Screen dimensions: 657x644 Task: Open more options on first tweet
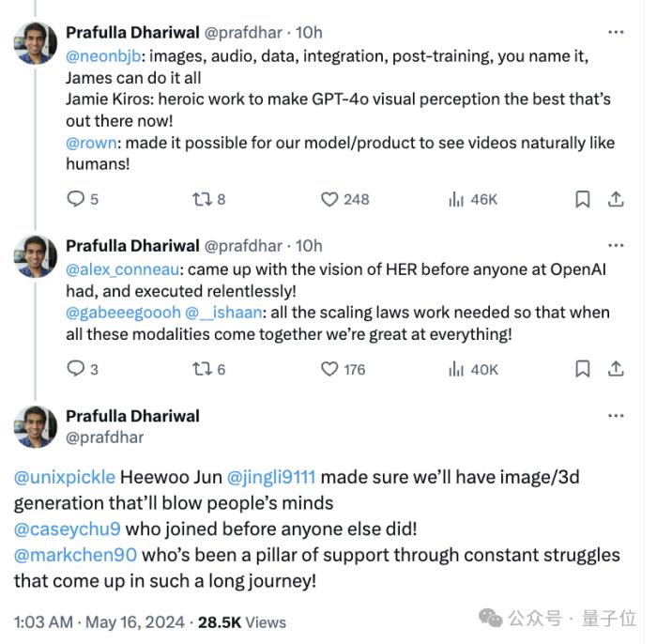pyautogui.click(x=616, y=32)
